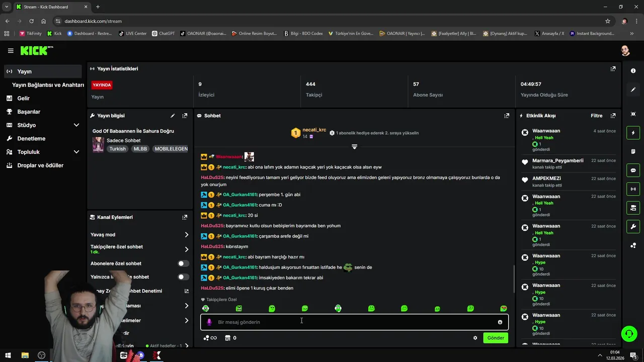This screenshot has width=644, height=362.
Task: Click the notes page icon in right sidebar
Action: click(633, 151)
